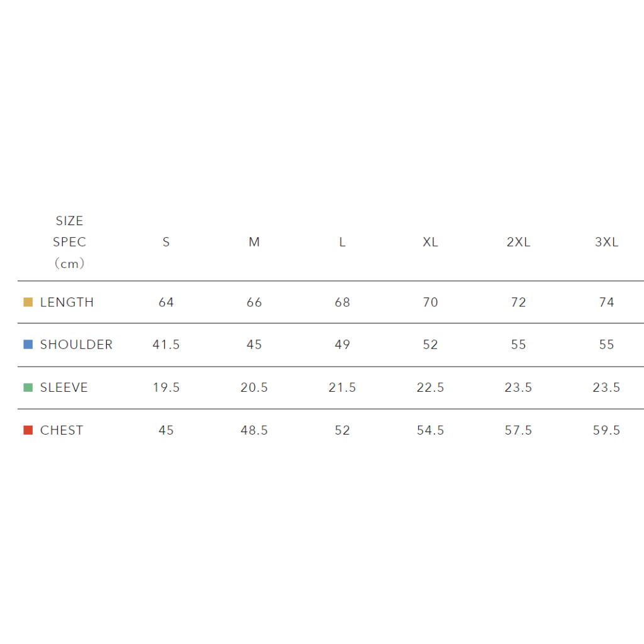
Task: Select the LENGTH row label
Action: point(67,303)
